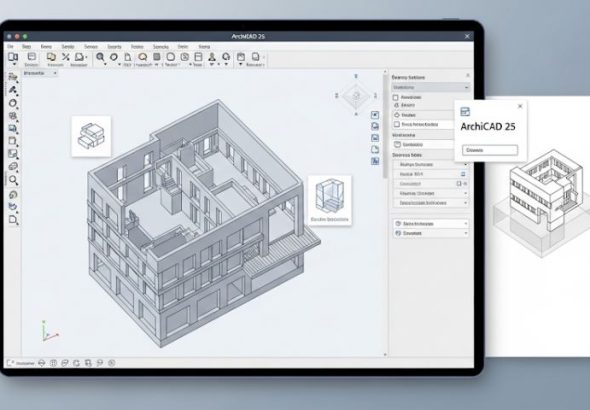Click the middle blue picture icon in the viewport side strip
This screenshot has height=410, width=590.
(375, 138)
